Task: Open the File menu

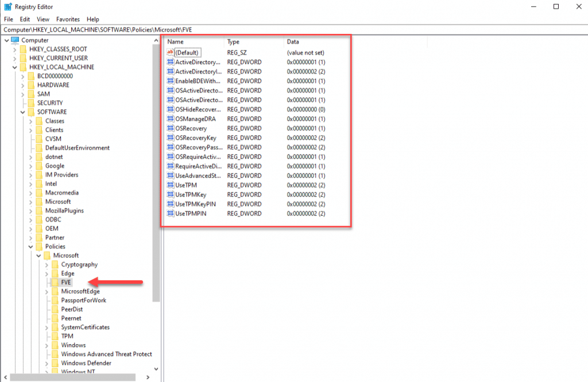Action: click(9, 19)
